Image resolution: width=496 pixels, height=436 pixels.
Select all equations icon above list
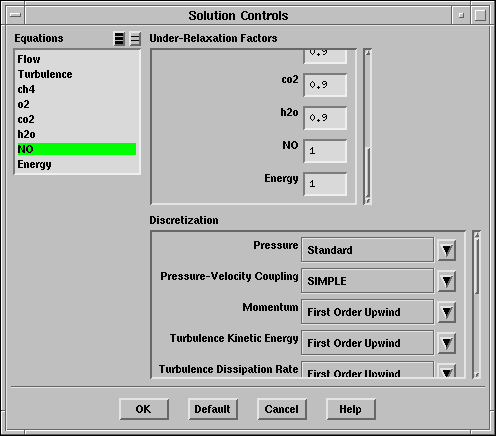point(119,39)
